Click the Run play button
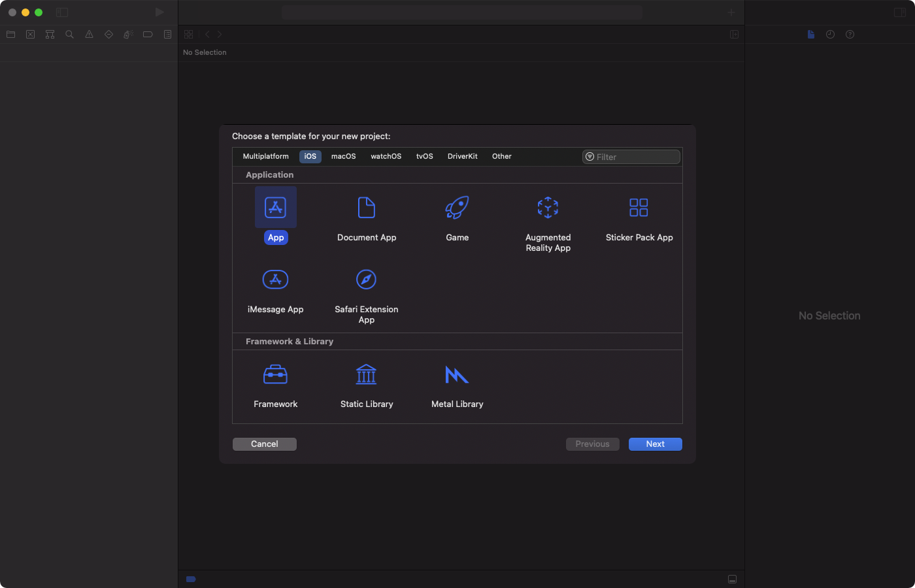 (x=159, y=12)
